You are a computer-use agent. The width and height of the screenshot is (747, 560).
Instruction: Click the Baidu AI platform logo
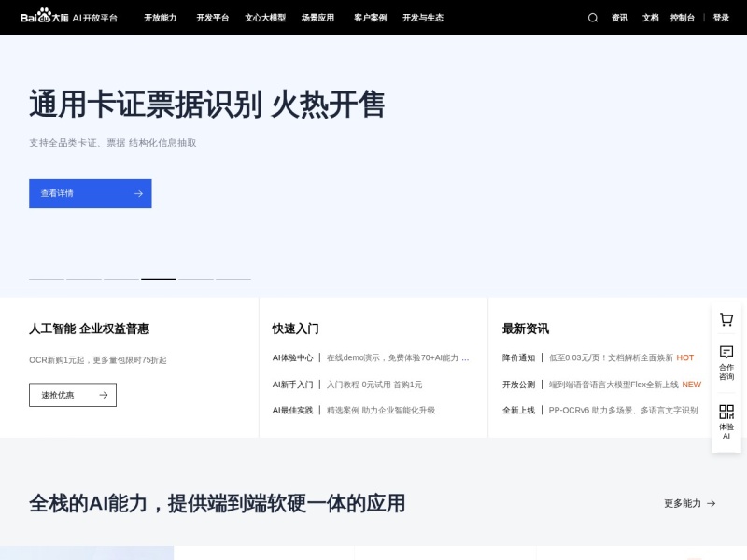coord(69,17)
